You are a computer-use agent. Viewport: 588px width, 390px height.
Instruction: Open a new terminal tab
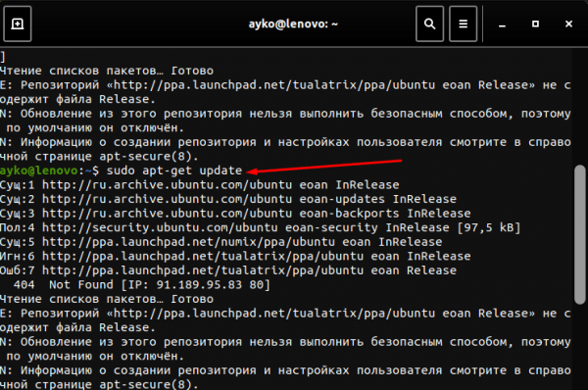click(x=18, y=24)
